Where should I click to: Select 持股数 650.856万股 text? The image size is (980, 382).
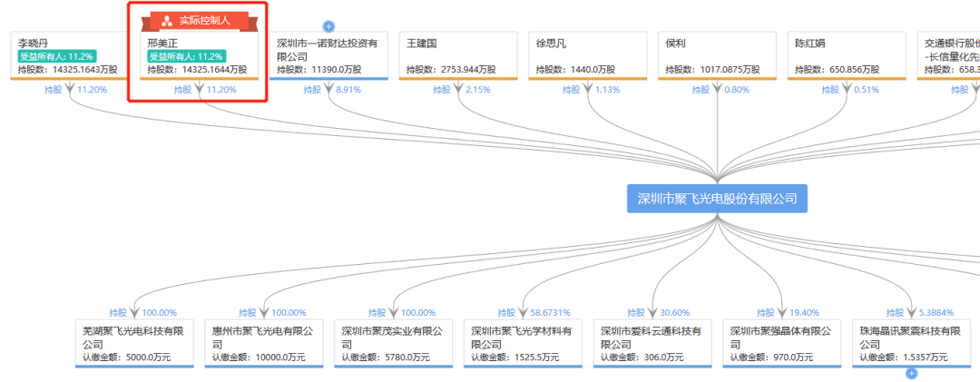coord(837,69)
